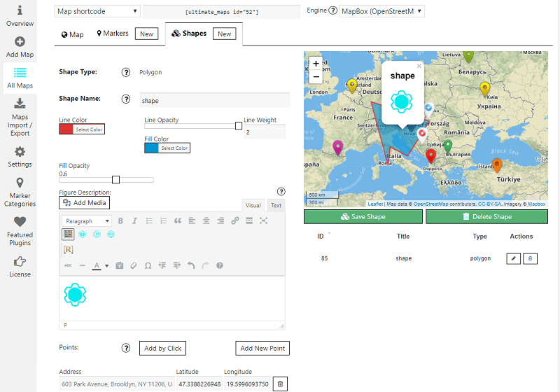Switch to the Markers tab
This screenshot has height=392, width=560.
pos(116,34)
